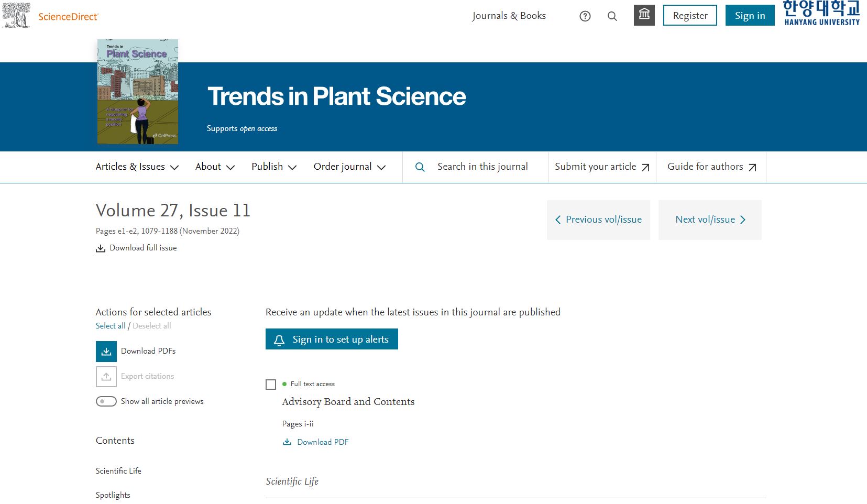The height and width of the screenshot is (504, 867).
Task: Open Journals & Books menu item
Action: point(509,16)
